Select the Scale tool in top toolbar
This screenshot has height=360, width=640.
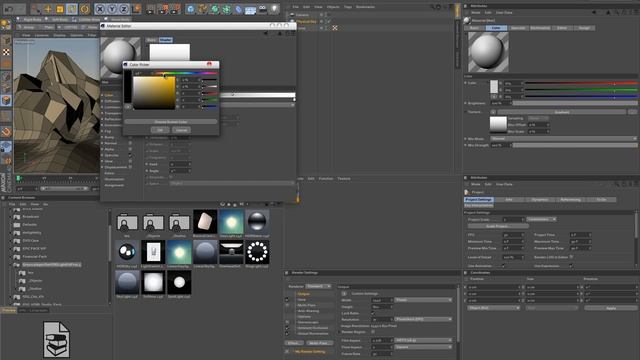pyautogui.click(x=60, y=9)
